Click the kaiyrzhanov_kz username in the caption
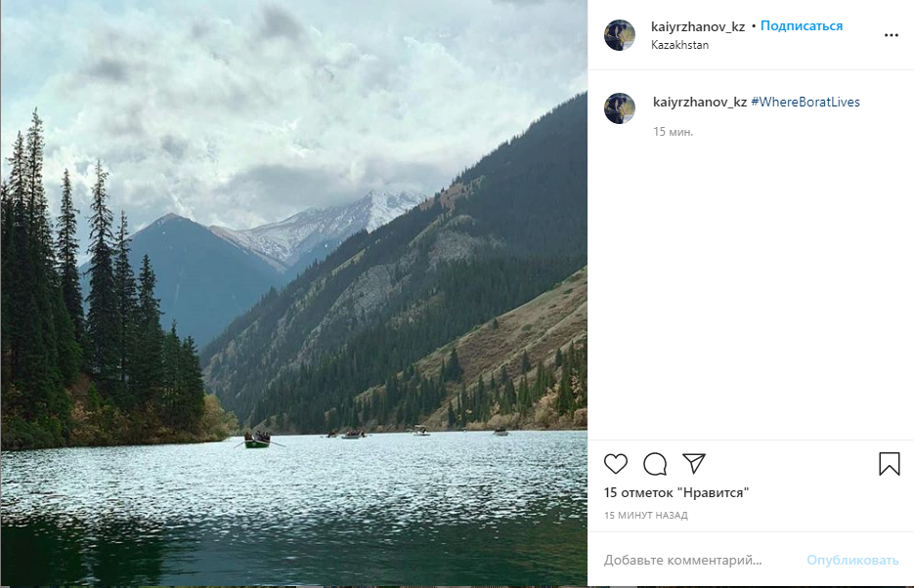Screen dimensions: 914x588 (x=700, y=102)
